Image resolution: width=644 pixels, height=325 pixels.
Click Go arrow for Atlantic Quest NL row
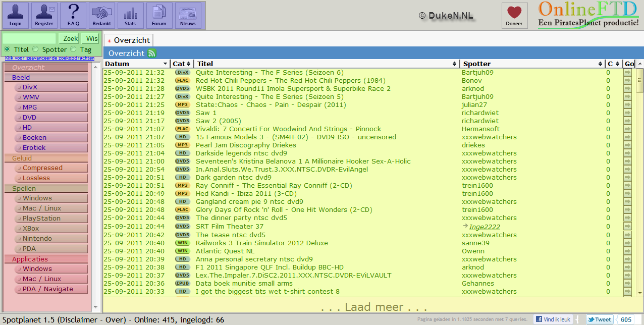627,251
